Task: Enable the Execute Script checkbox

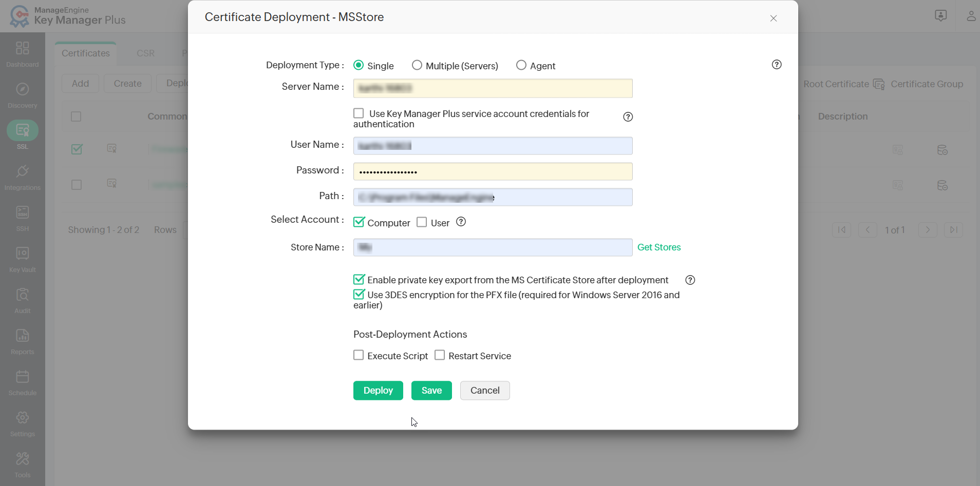Action: coord(359,355)
